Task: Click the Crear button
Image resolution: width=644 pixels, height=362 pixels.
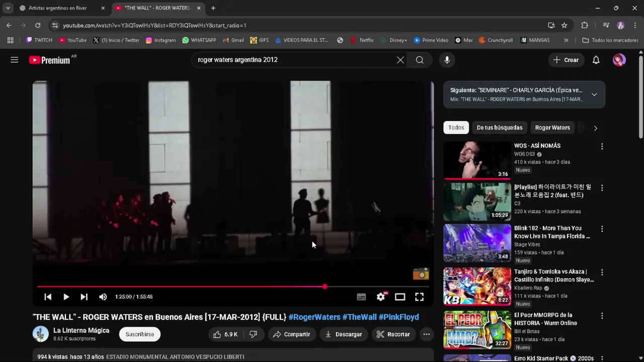Action: point(566,60)
